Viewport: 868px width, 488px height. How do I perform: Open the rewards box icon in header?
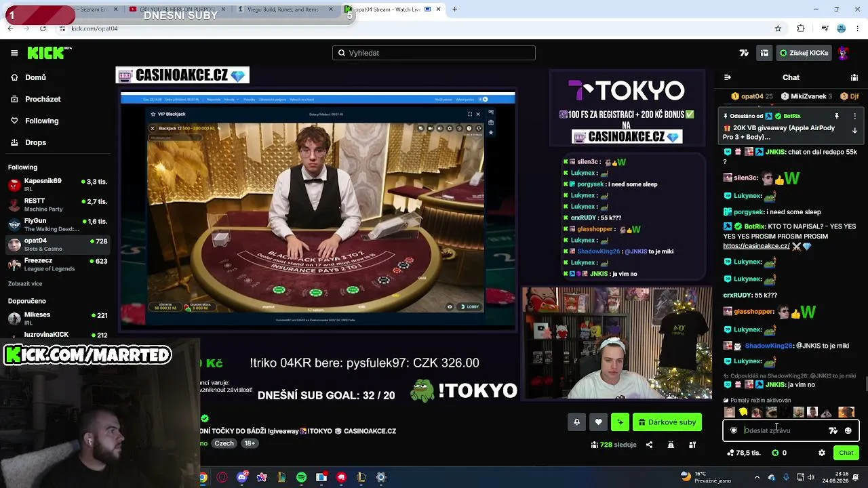(x=764, y=53)
